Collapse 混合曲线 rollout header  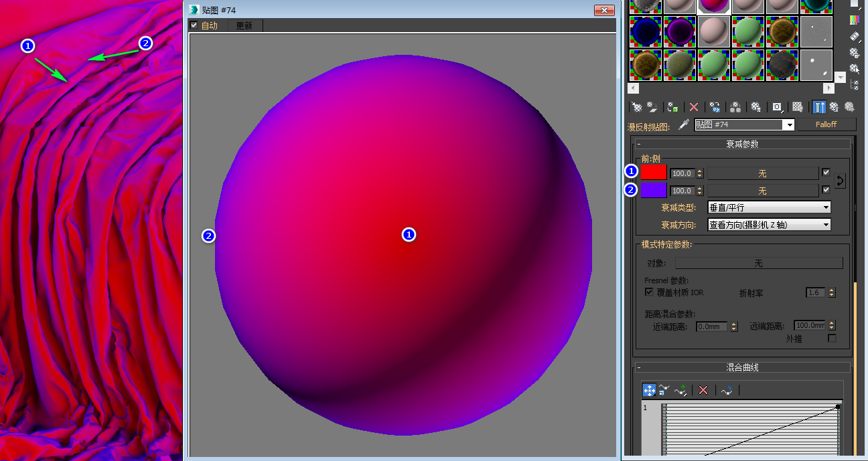742,367
